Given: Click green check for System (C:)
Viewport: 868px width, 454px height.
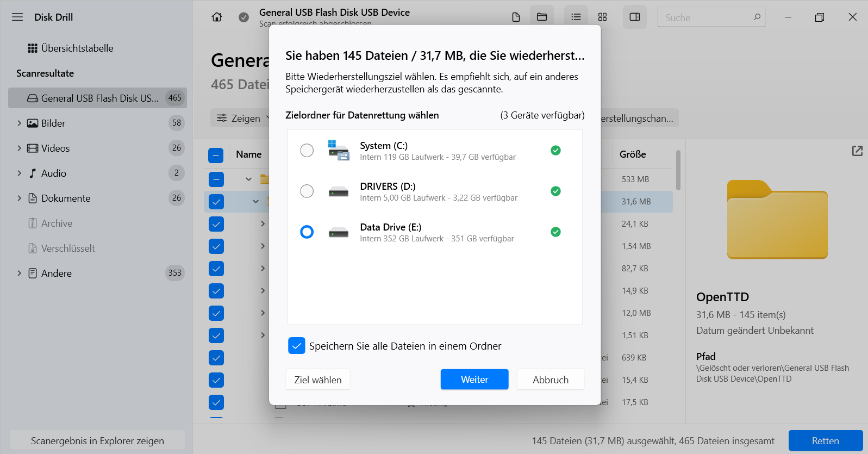Looking at the screenshot, I should point(555,150).
